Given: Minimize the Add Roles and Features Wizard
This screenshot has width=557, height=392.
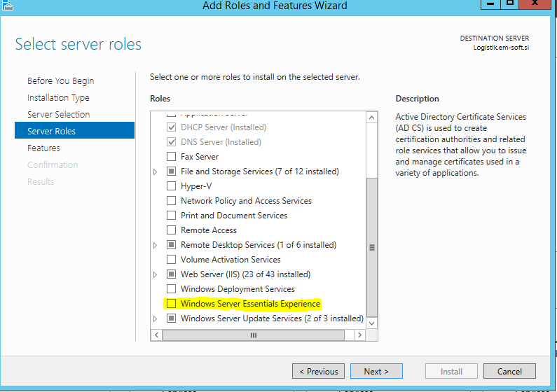Looking at the screenshot, I should (490, 3).
